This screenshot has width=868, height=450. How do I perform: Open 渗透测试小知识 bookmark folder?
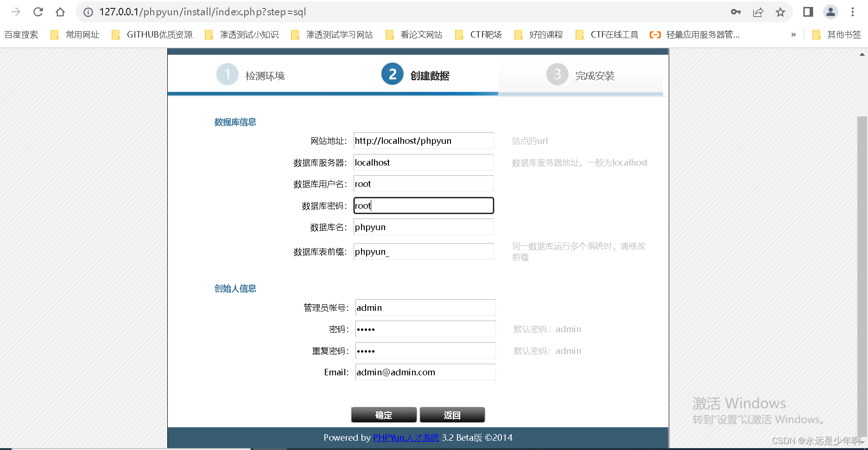[241, 35]
